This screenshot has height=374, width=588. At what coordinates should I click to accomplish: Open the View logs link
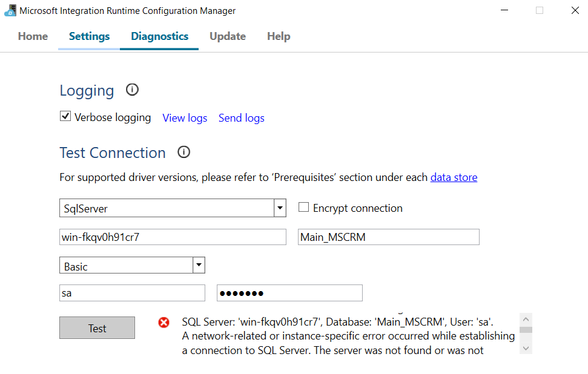(x=185, y=117)
